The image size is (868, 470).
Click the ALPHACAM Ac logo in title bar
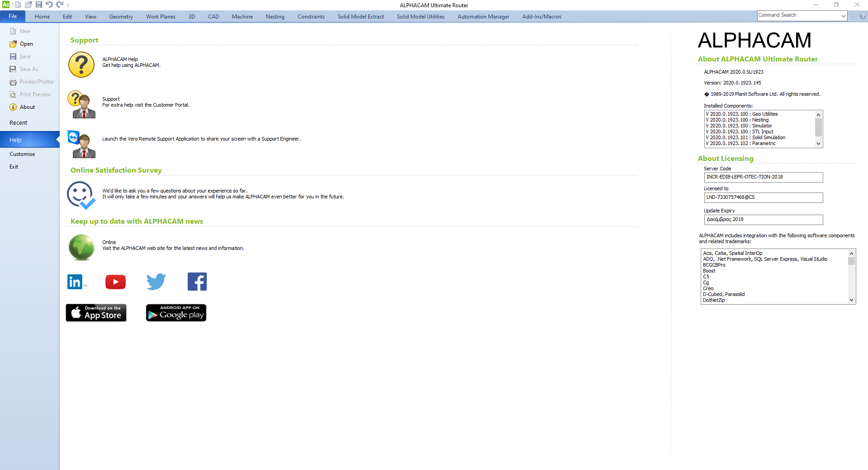click(6, 5)
